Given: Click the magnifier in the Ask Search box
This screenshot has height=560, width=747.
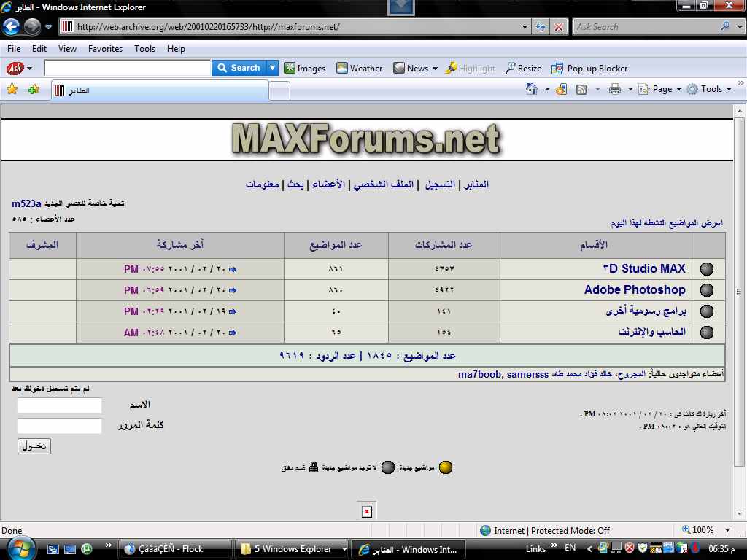Looking at the screenshot, I should pyautogui.click(x=725, y=27).
